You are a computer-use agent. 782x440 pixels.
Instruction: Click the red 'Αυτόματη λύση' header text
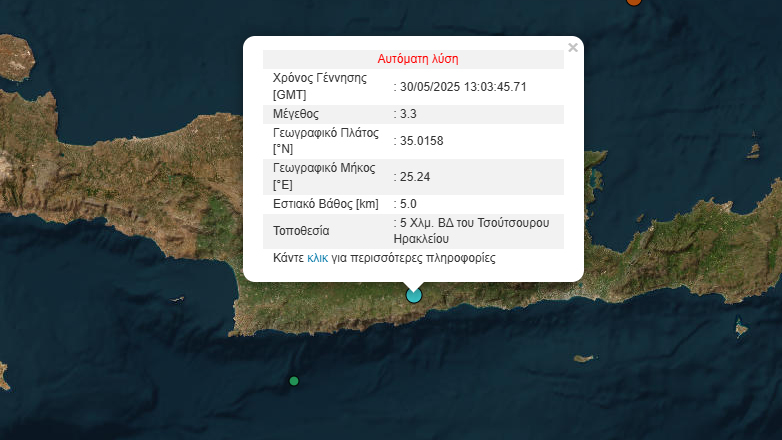coord(417,59)
